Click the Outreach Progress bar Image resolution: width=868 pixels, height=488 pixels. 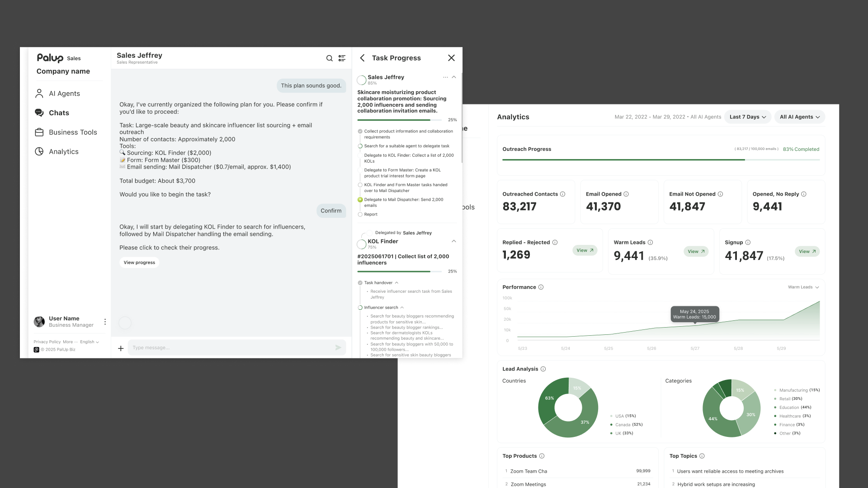coord(661,160)
